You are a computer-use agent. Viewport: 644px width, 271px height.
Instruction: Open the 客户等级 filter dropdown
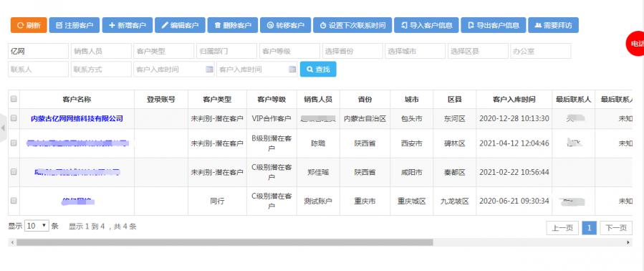pos(289,51)
